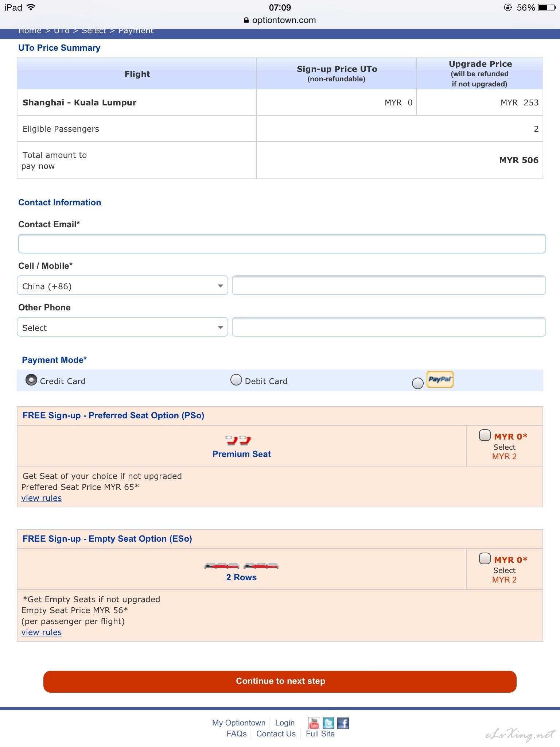Viewport: 560px width, 747px height.
Task: Open view rules under Preferred Seat Option
Action: (x=42, y=498)
